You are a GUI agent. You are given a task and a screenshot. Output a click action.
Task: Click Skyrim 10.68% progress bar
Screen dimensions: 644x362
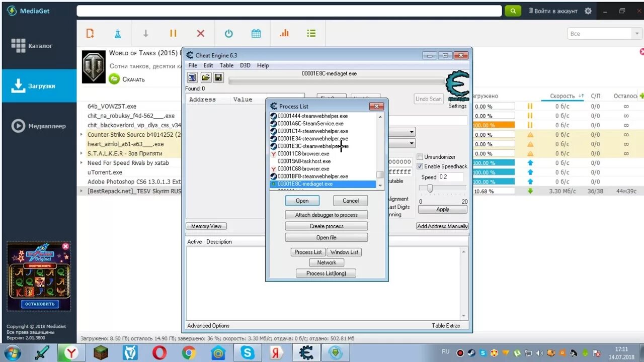[494, 191]
